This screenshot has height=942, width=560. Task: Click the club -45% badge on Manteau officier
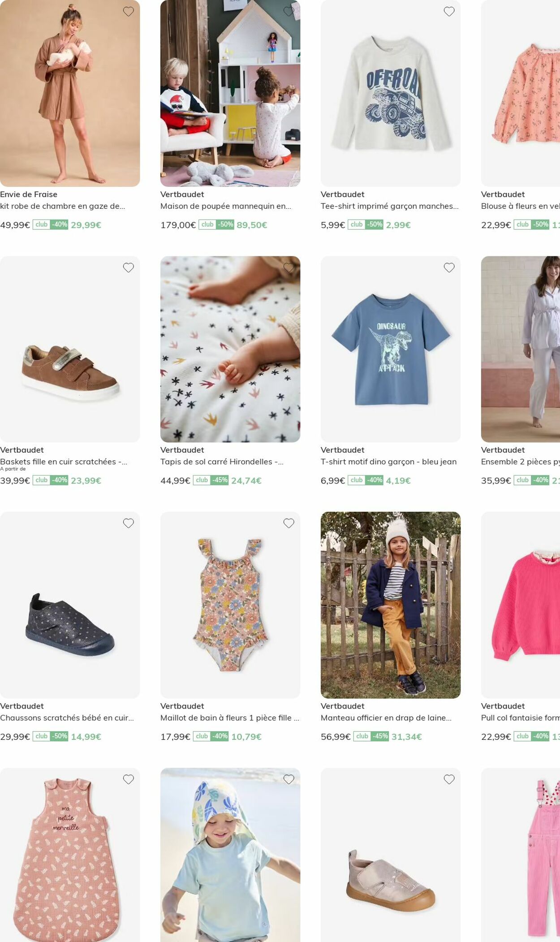tap(371, 736)
